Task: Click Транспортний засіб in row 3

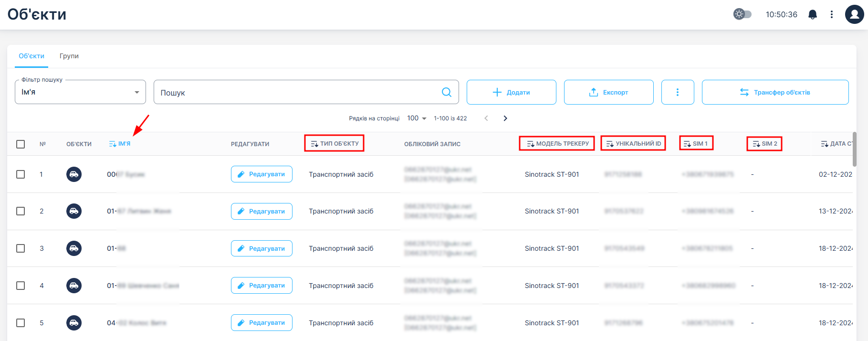Action: [341, 248]
